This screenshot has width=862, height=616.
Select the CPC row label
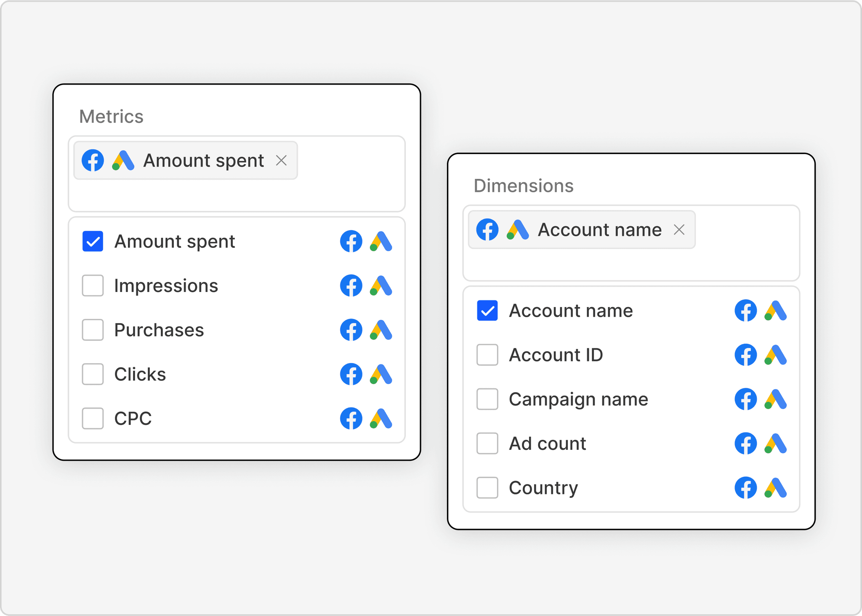click(x=132, y=418)
